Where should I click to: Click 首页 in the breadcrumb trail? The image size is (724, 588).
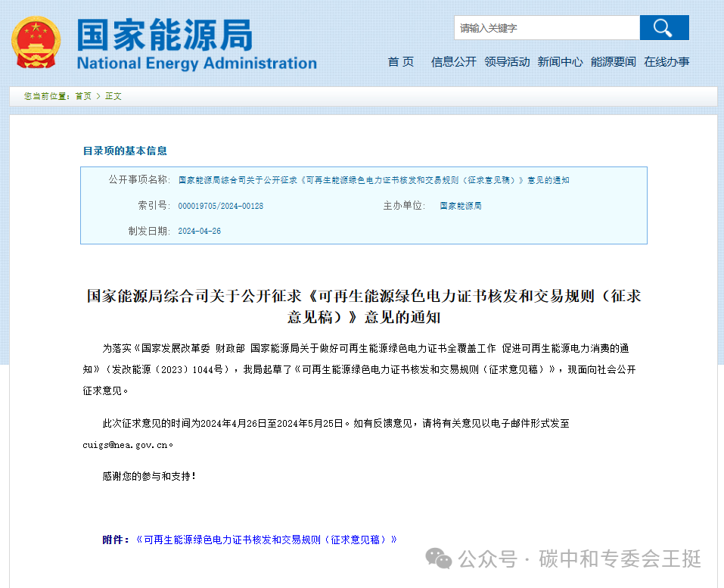click(82, 96)
